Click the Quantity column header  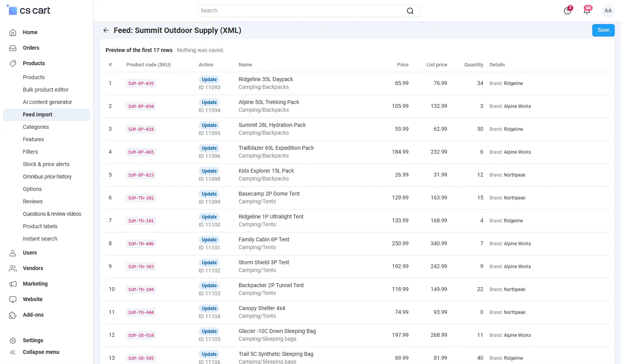(x=474, y=65)
